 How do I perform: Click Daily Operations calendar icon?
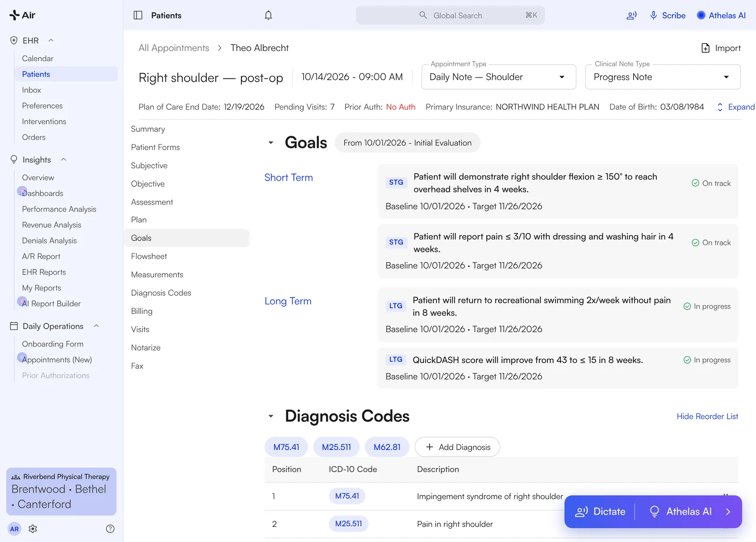(14, 326)
